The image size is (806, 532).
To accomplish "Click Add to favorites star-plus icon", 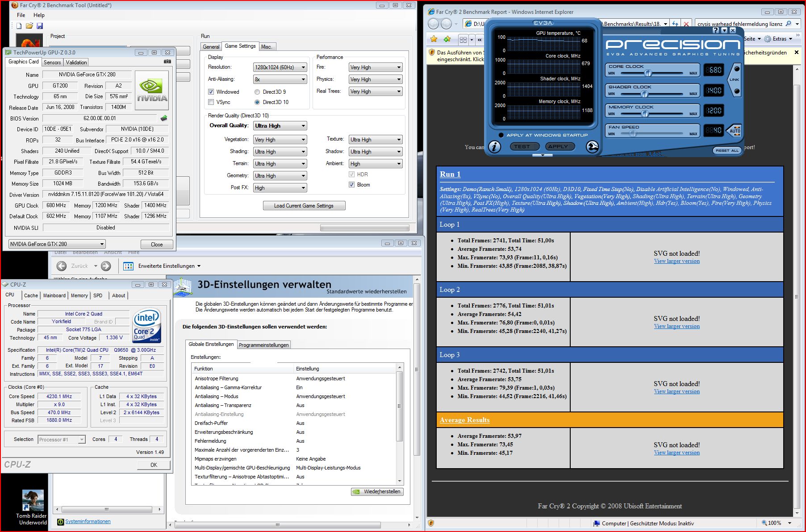I will [x=447, y=39].
